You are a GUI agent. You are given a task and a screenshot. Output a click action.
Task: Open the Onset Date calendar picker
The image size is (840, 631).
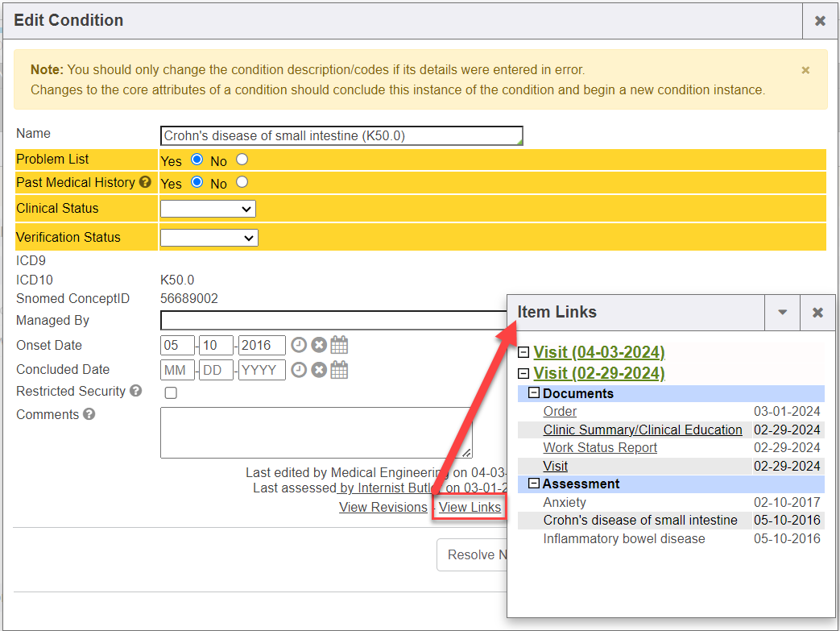(340, 346)
